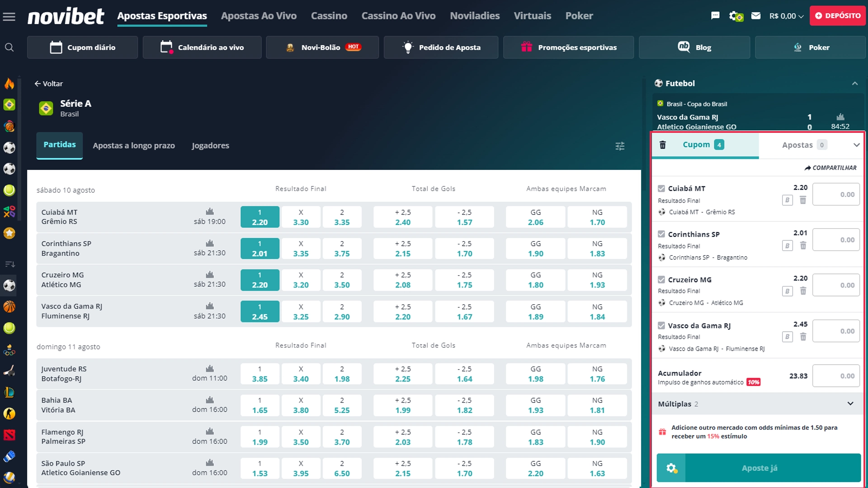Click Acumulador stake input field

[x=836, y=376]
